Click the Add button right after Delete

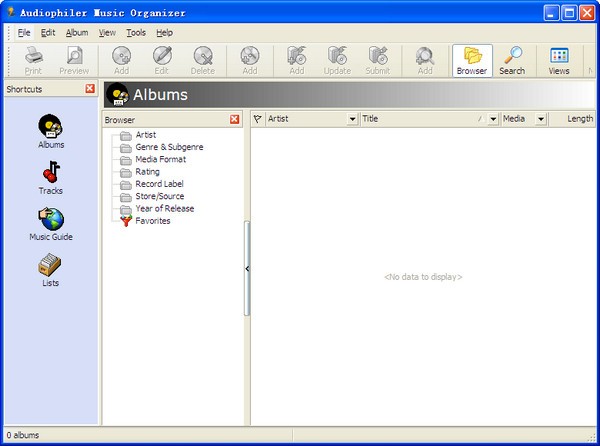click(x=250, y=61)
